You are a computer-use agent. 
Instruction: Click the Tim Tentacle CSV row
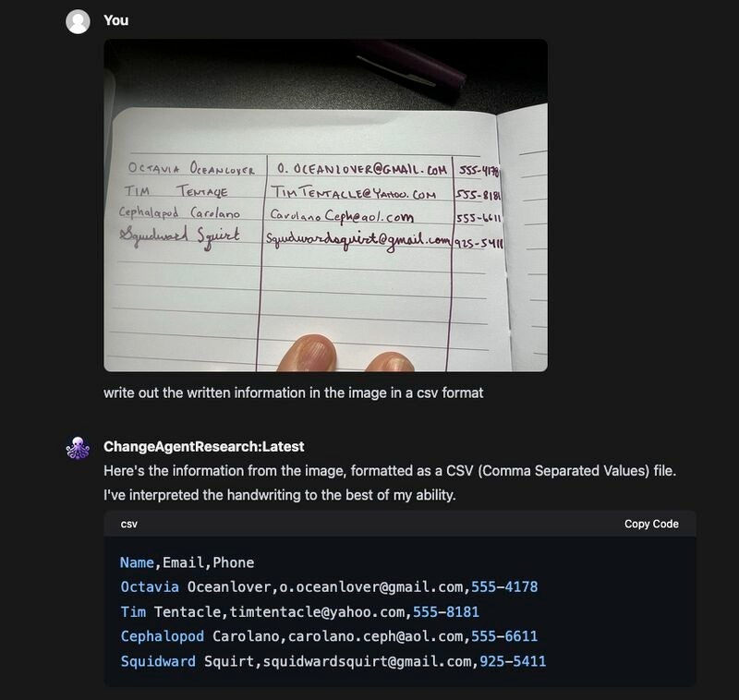pyautogui.click(x=299, y=612)
